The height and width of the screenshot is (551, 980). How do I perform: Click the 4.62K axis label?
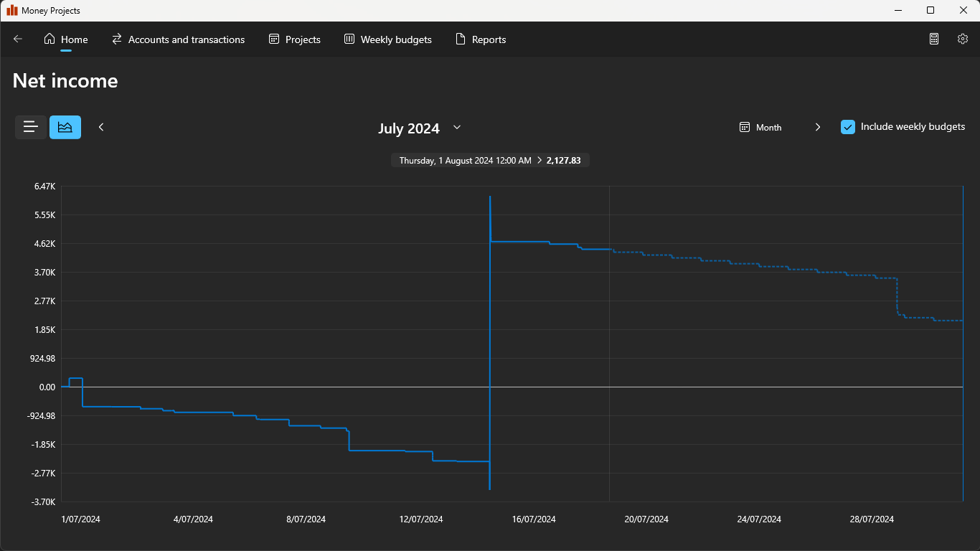click(44, 244)
